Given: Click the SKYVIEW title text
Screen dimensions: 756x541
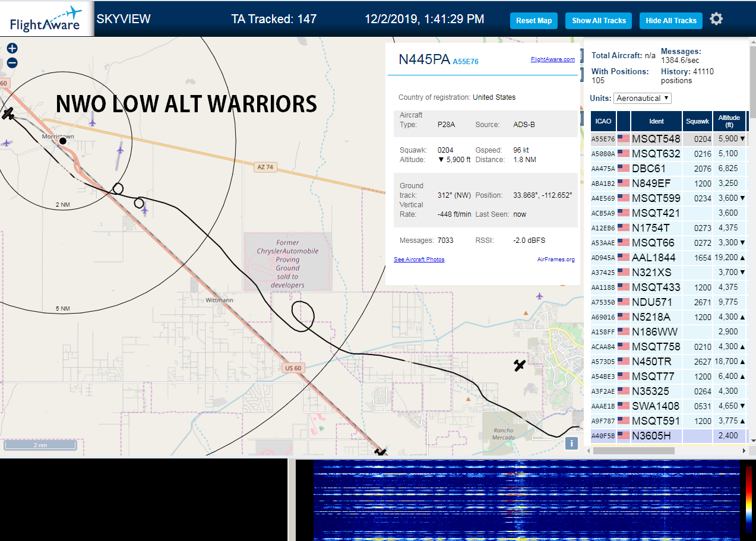Looking at the screenshot, I should point(124,19).
